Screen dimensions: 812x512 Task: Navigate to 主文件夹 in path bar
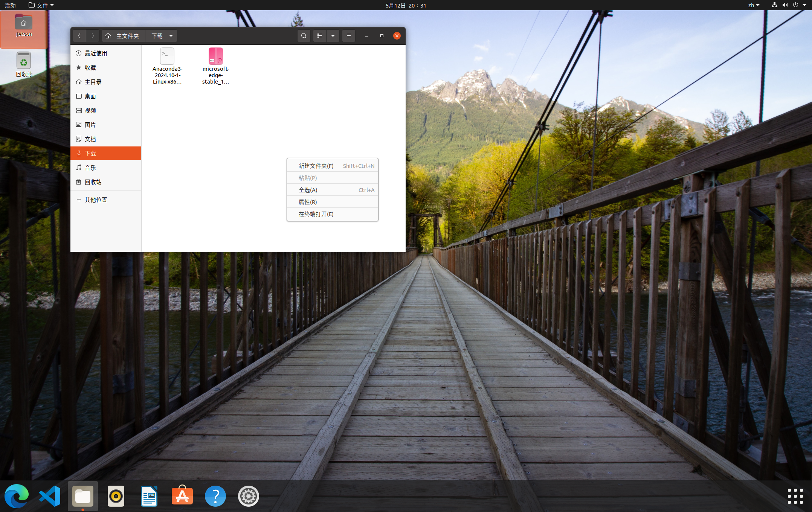123,36
